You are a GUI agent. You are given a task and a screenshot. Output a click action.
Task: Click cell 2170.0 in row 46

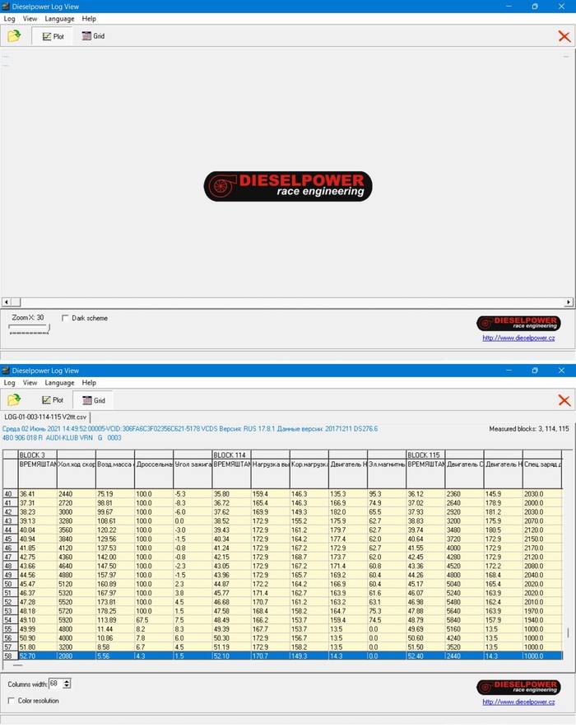[542, 548]
